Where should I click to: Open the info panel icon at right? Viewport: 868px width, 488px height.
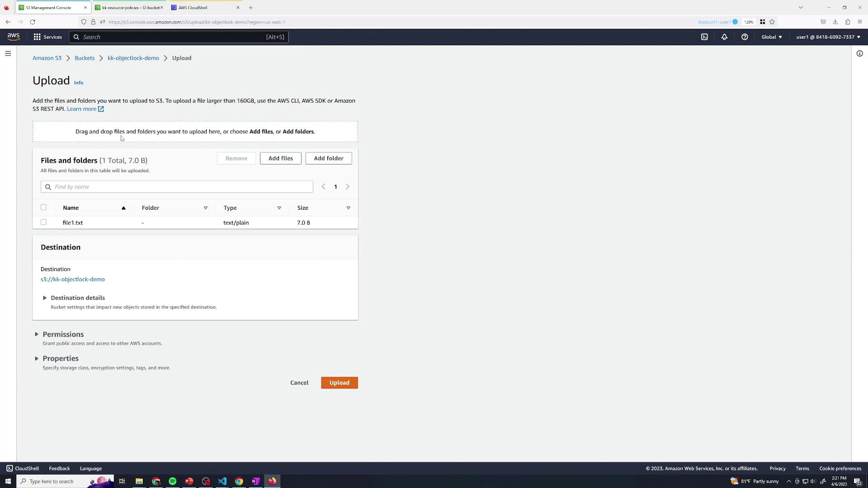[x=859, y=54]
